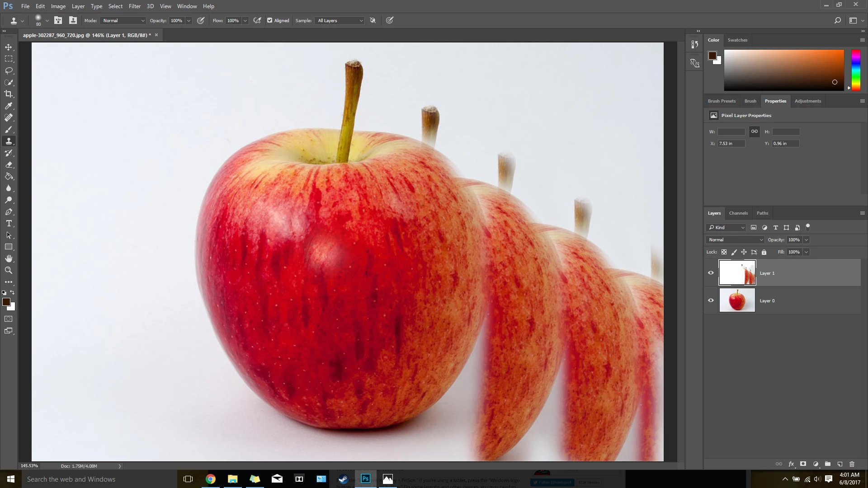This screenshot has width=868, height=488.
Task: Expand the layer blend mode Normal dropdown
Action: click(x=735, y=240)
